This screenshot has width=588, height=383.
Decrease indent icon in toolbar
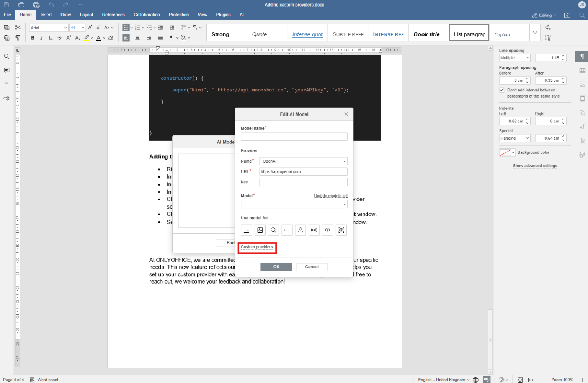click(x=160, y=28)
